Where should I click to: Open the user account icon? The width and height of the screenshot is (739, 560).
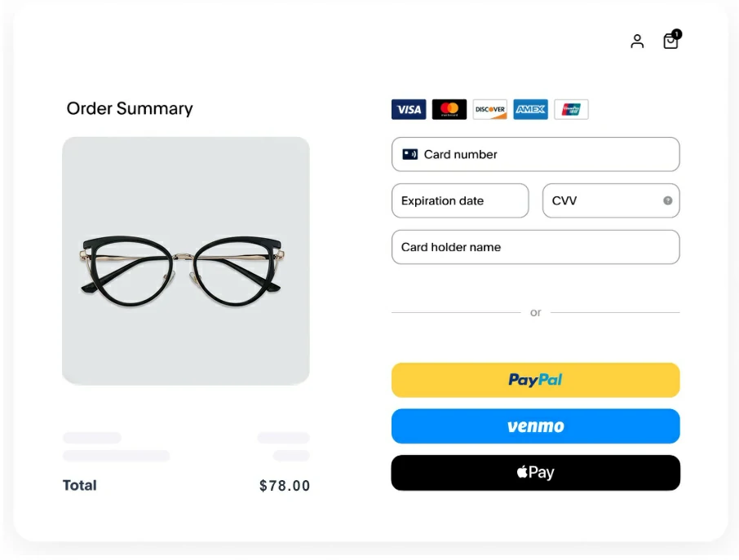(x=637, y=41)
